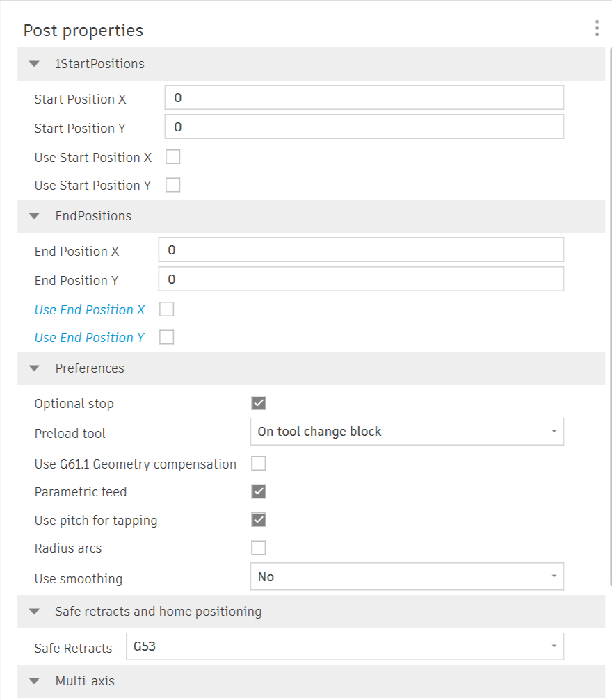Open the Use smoothing dropdown
Viewport: 612px width, 700px height.
point(407,576)
